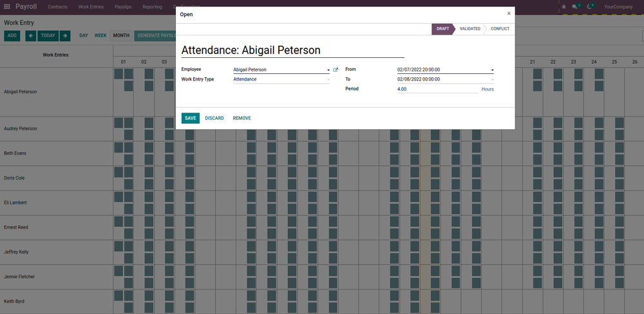
Task: Open the conversations chat icon
Action: click(575, 6)
